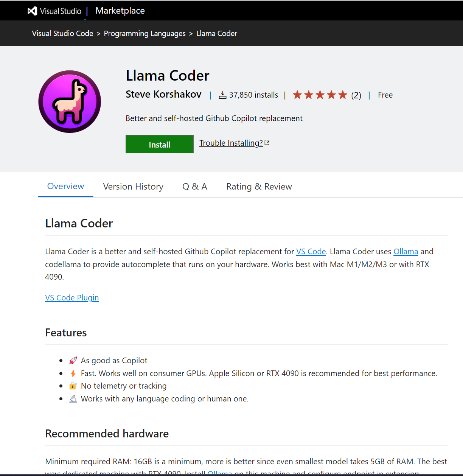The width and height of the screenshot is (463, 476).
Task: Open the VS Code Plugin link
Action: tap(71, 297)
